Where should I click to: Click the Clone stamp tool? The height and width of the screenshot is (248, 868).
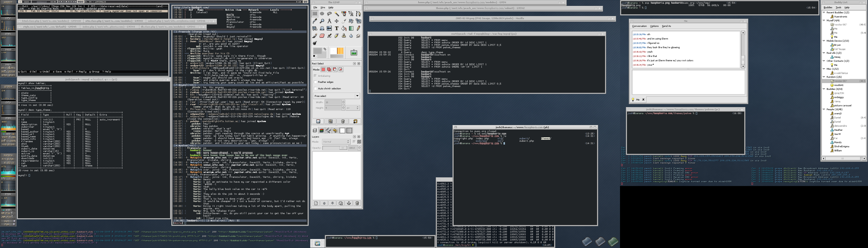(344, 36)
